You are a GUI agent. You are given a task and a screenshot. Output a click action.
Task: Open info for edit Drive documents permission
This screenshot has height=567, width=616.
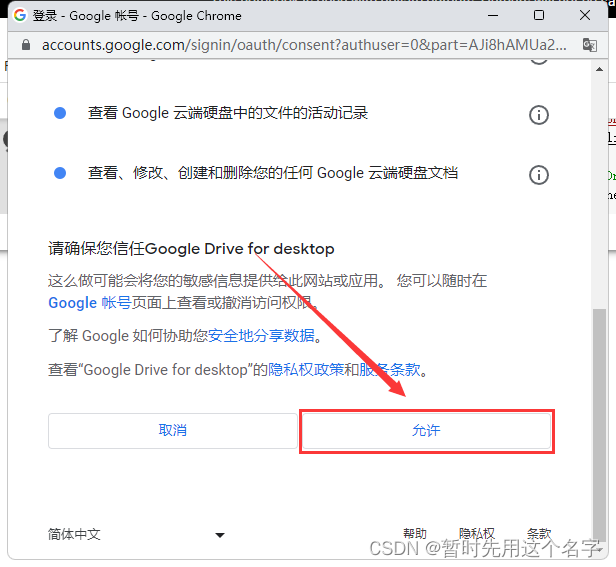tap(539, 175)
